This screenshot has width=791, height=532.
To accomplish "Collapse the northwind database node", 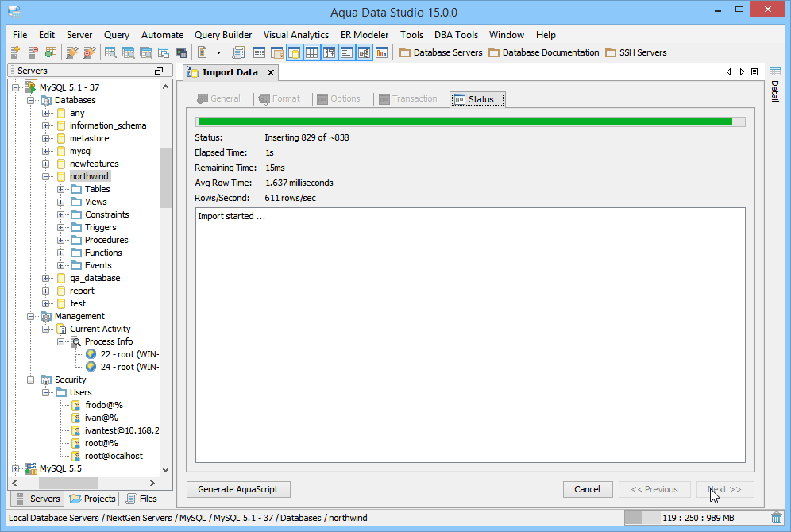I will (x=46, y=176).
